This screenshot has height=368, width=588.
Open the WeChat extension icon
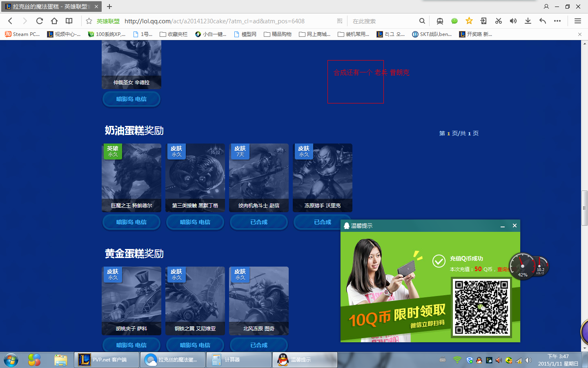point(454,21)
